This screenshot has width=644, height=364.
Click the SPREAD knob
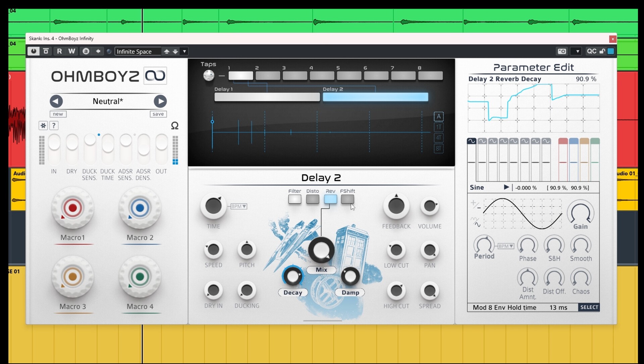click(x=430, y=291)
